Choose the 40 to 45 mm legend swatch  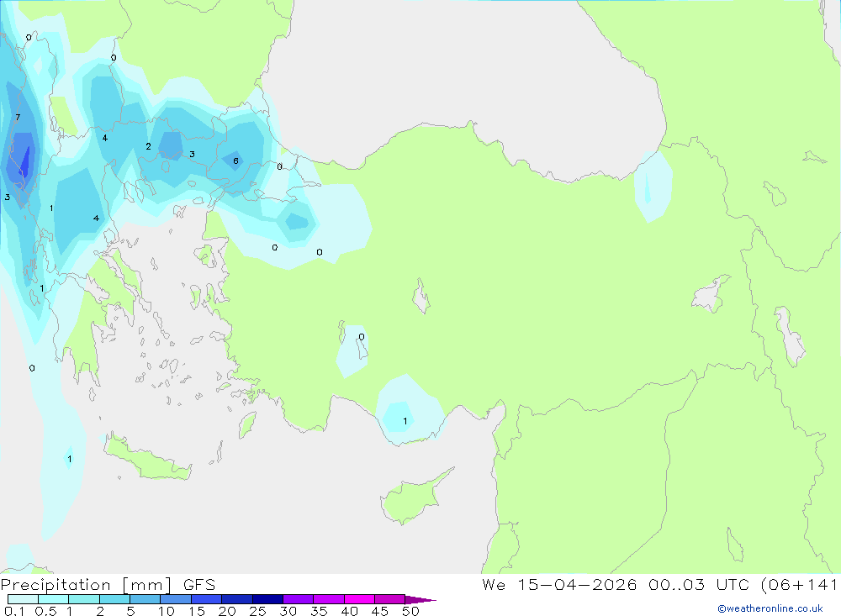click(359, 599)
